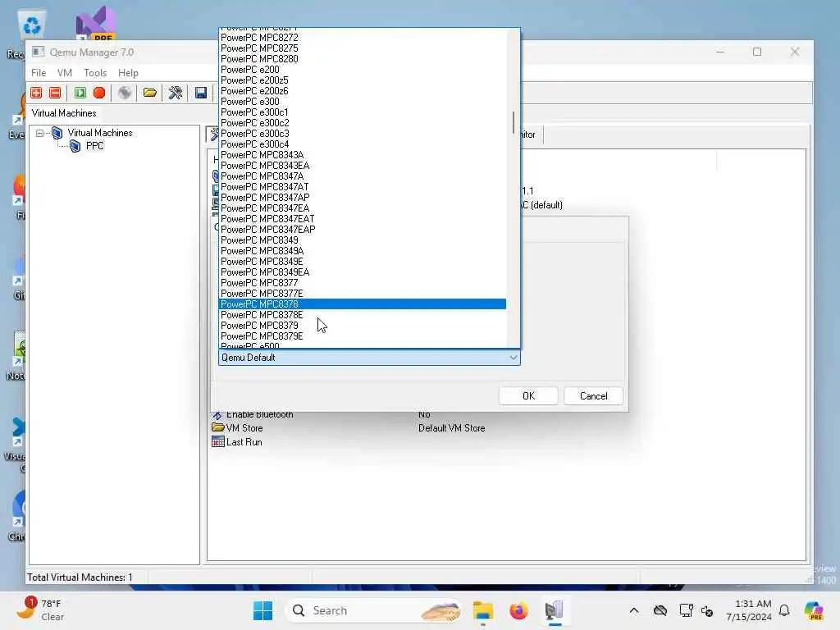Click the Qemu Manager taskbar icon

[x=555, y=610]
